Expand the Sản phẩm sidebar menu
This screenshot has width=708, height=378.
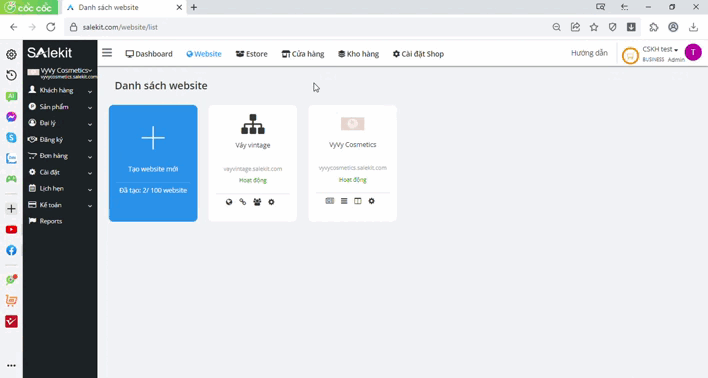[60, 107]
